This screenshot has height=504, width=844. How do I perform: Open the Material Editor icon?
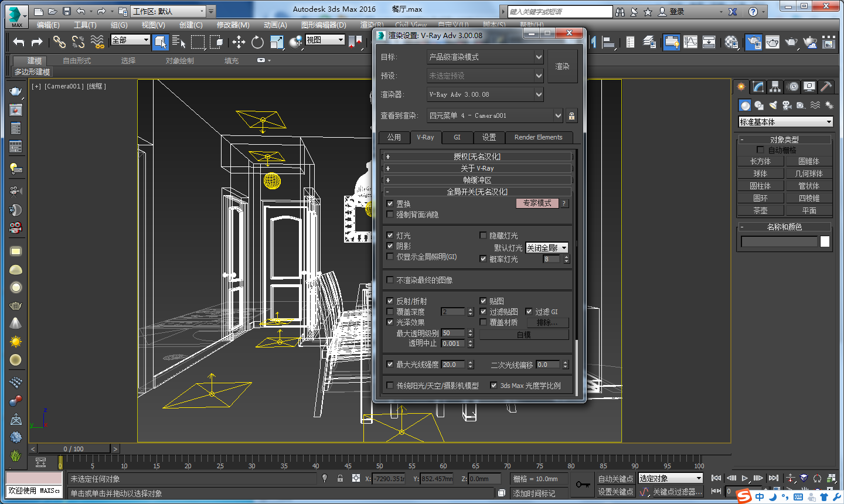coord(731,42)
